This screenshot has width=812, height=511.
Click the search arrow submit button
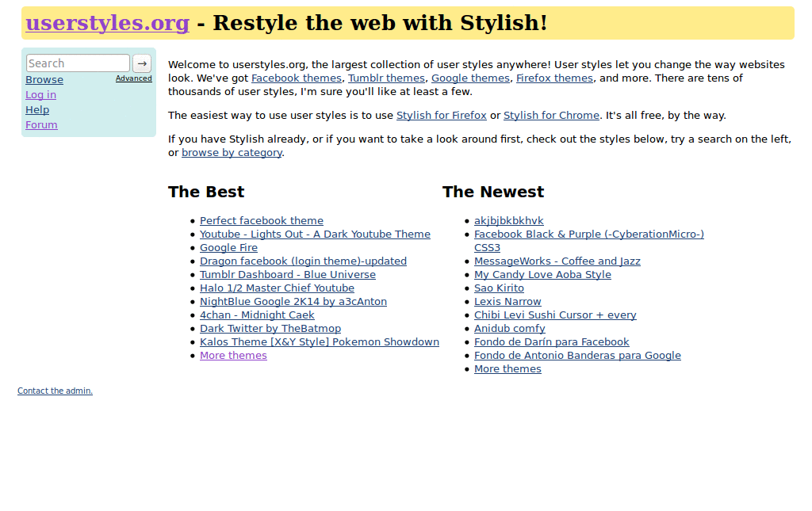click(142, 63)
